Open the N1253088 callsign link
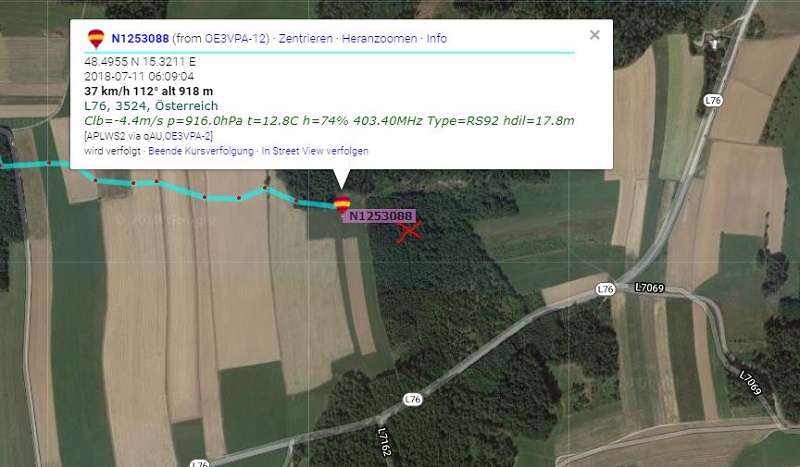 pos(140,39)
